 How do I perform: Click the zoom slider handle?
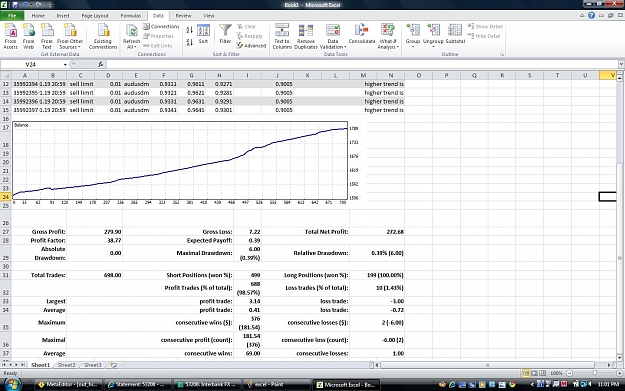(x=594, y=373)
